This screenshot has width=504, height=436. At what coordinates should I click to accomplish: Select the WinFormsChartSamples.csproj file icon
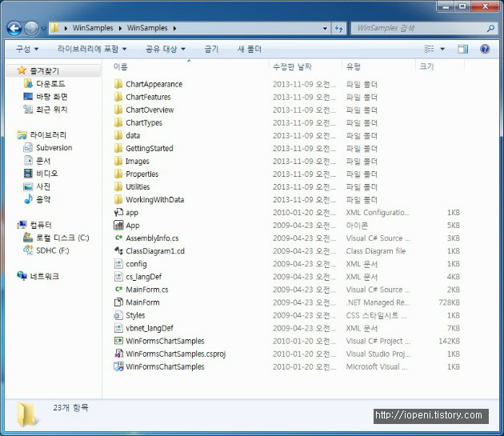(x=118, y=354)
